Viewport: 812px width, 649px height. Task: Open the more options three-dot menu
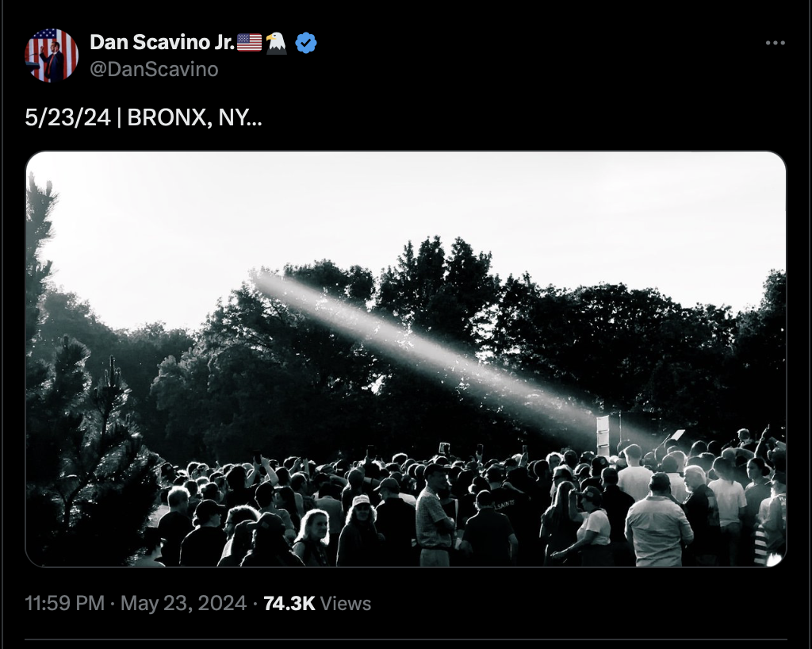click(776, 43)
